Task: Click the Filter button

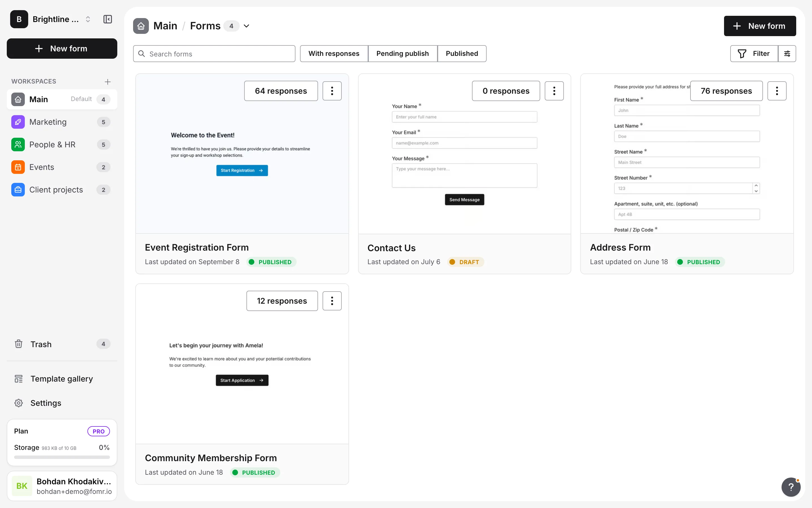Action: coord(754,53)
